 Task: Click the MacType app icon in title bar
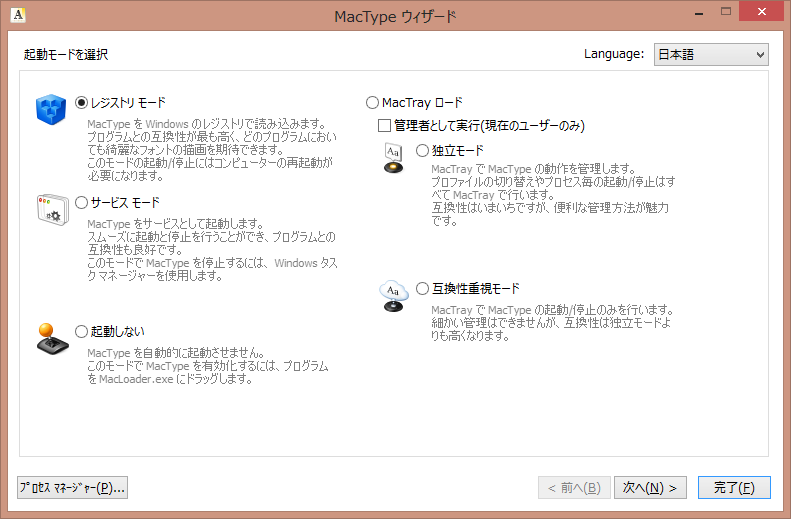(x=18, y=15)
